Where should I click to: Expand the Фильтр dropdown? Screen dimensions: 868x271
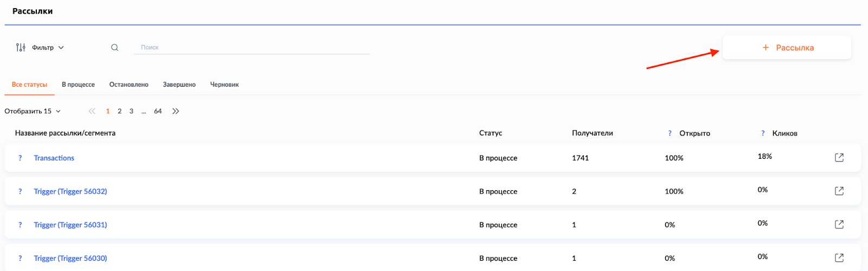tap(48, 47)
